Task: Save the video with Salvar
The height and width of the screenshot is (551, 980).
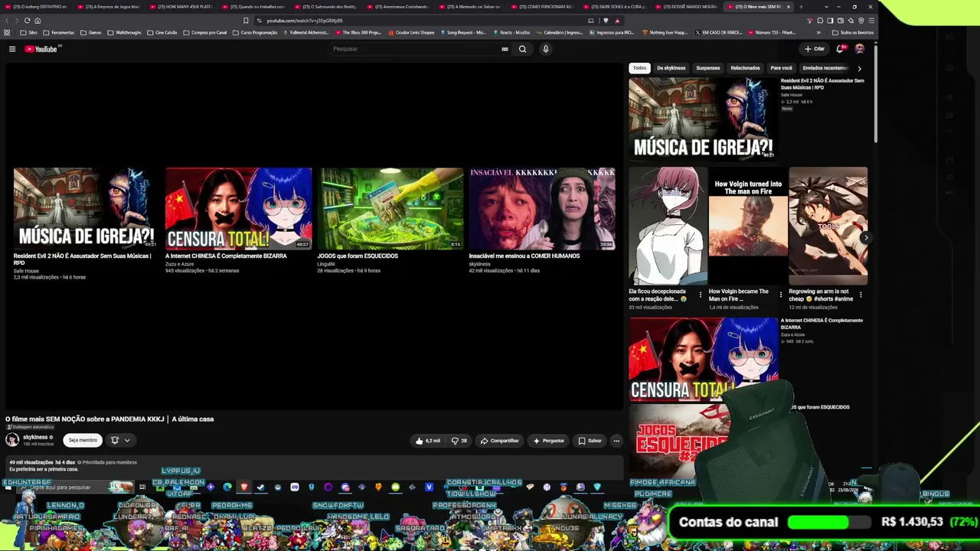Action: coord(590,441)
